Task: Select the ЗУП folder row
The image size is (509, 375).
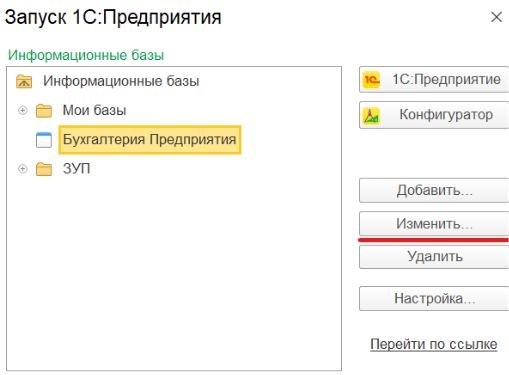Action: pos(77,169)
